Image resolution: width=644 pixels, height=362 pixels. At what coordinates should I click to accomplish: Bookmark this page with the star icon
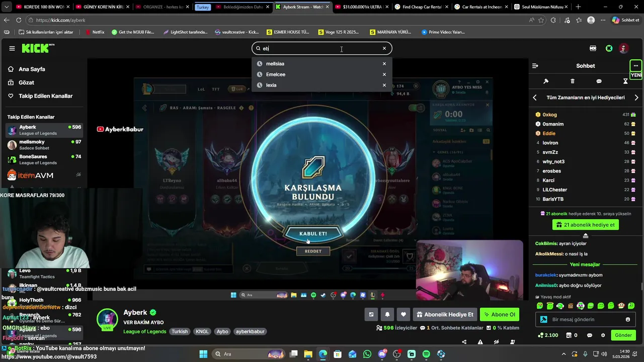(542, 20)
